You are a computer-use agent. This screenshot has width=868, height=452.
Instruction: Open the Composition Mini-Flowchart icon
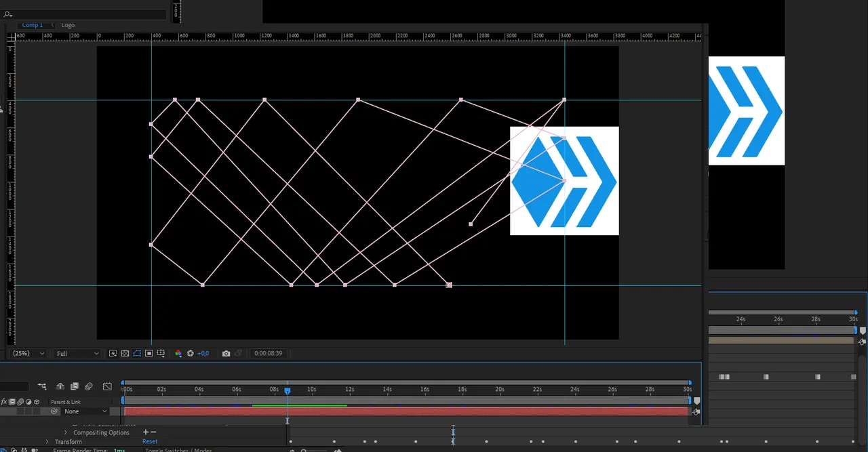click(x=42, y=386)
